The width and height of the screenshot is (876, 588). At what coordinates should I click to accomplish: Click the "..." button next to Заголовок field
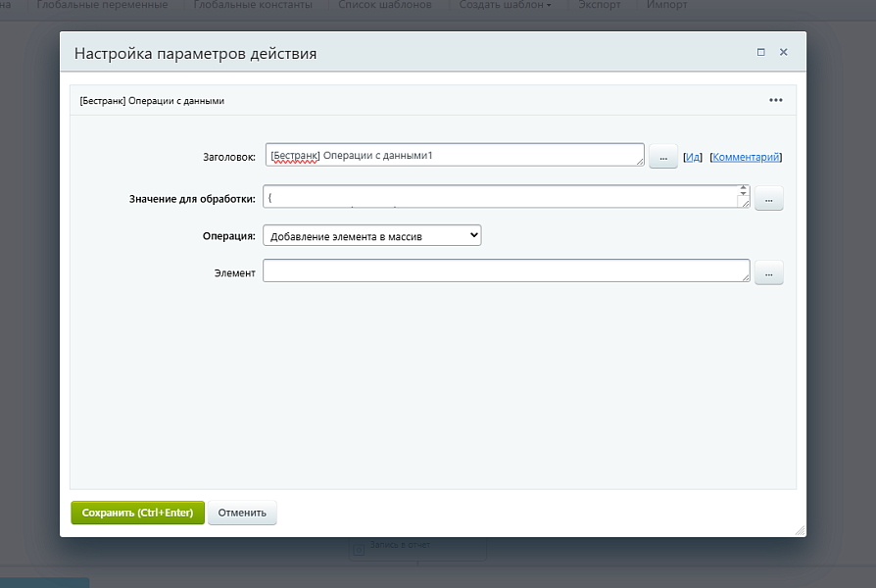coord(662,157)
